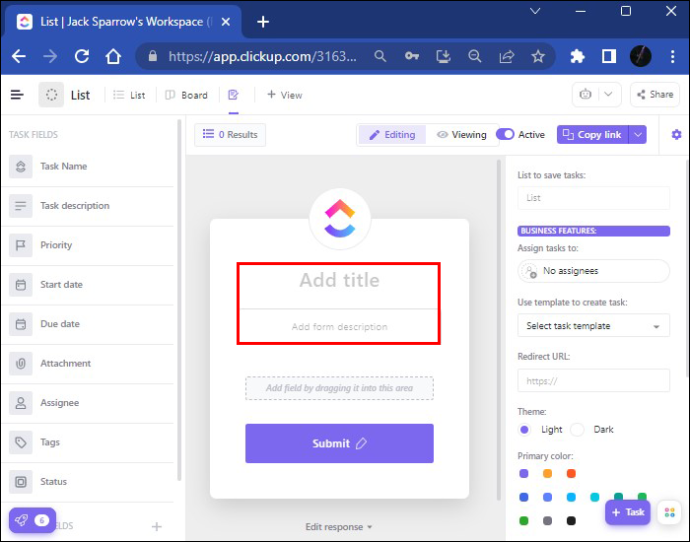Click the Tags label icon
The image size is (690, 542).
coord(20,442)
